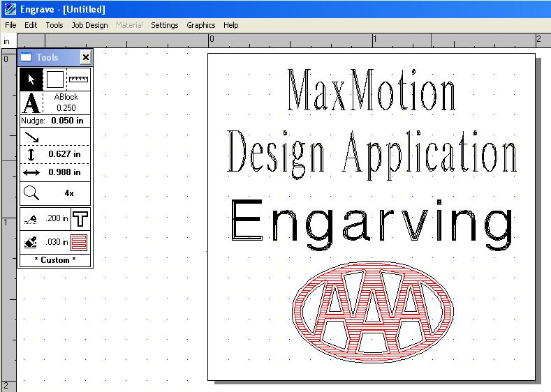Select the red AAA oval logo graphic
This screenshot has width=551, height=392.
point(373,312)
